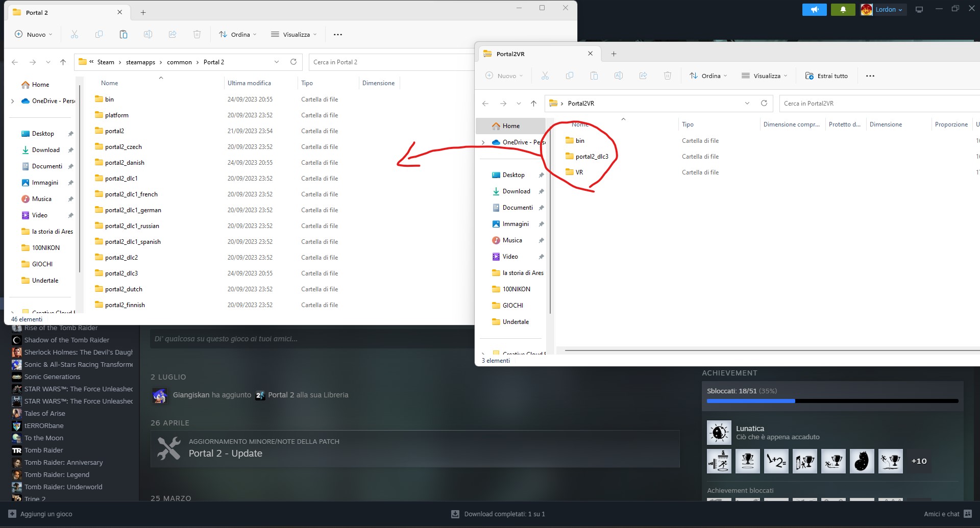The image size is (980, 528).
Task: Open Ordina sort menu in Portal 2 window
Action: click(238, 34)
